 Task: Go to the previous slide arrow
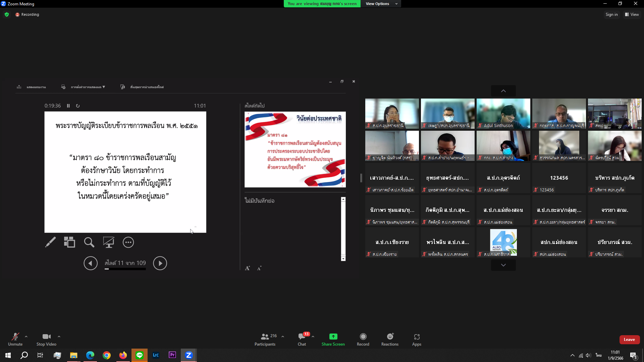(91, 263)
